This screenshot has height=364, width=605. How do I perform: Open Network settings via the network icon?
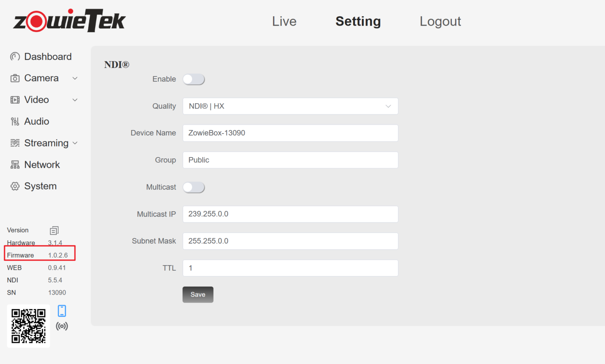[15, 164]
